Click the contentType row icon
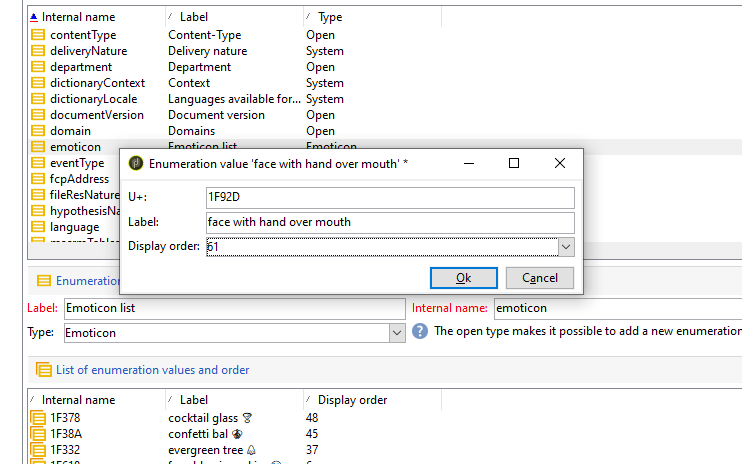The image size is (742, 464). click(38, 35)
